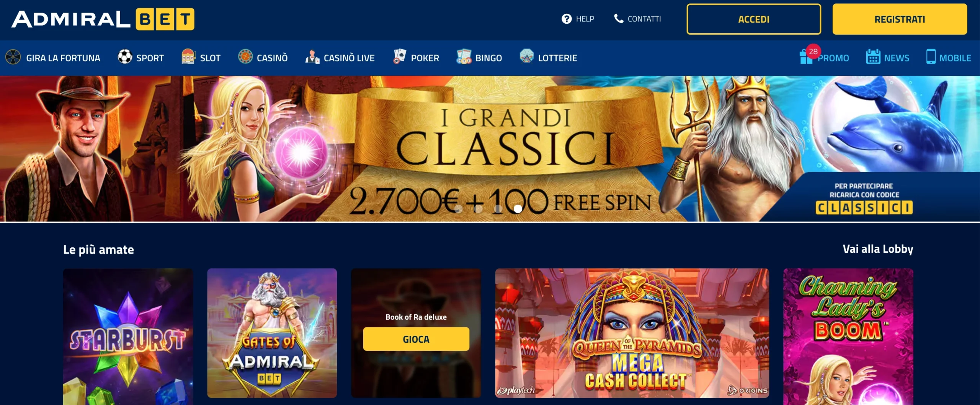
Task: Select the active fourth carousel dot
Action: 518,209
